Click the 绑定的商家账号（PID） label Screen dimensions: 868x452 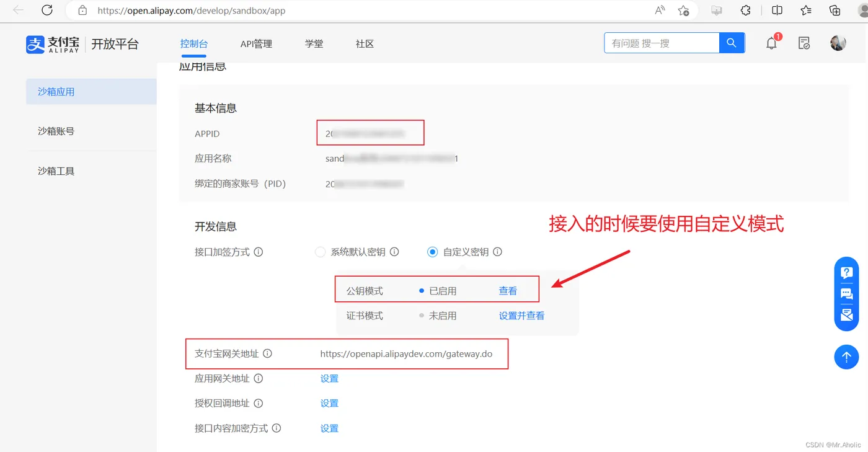(241, 184)
